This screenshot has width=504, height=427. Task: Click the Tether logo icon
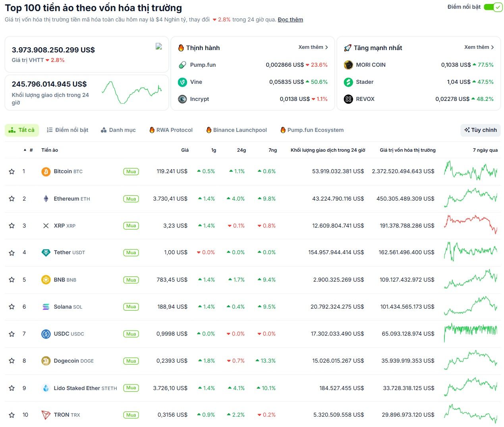tap(46, 253)
